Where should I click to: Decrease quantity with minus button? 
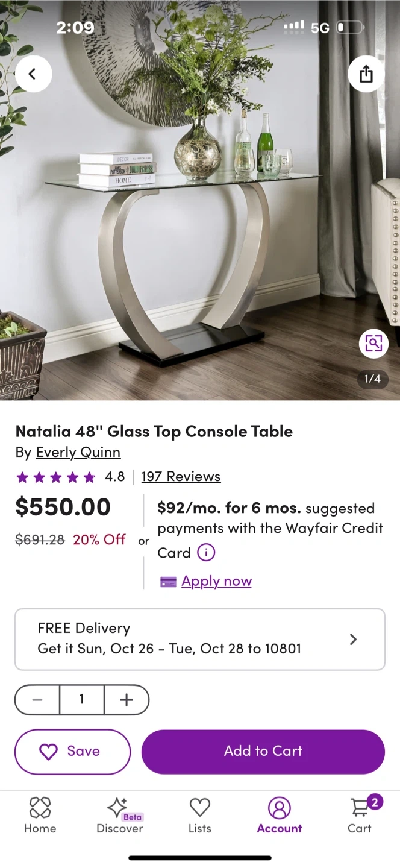tap(37, 700)
